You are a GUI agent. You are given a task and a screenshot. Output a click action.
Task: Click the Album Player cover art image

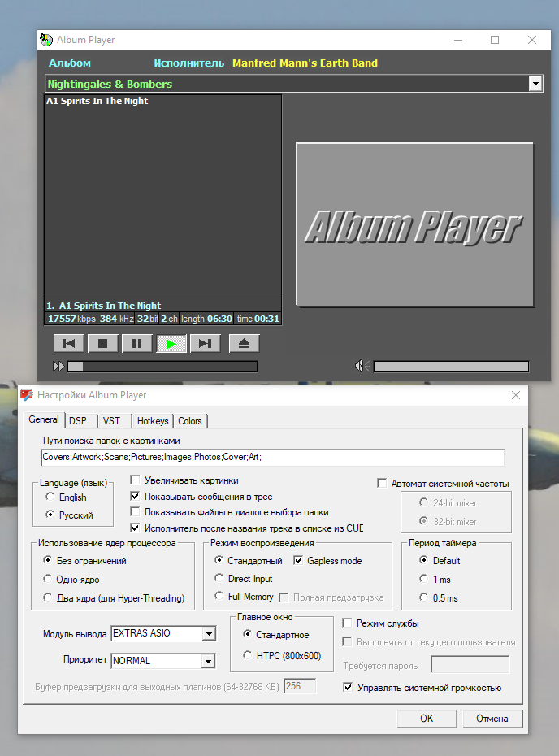[415, 224]
